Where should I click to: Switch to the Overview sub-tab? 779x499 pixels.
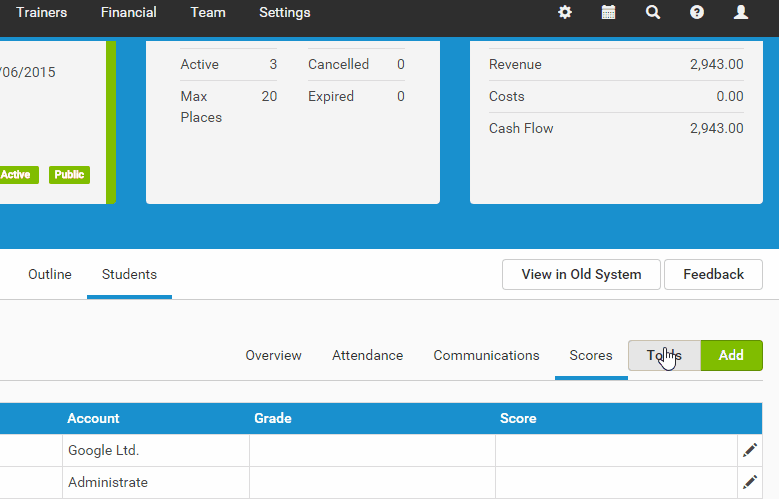(273, 355)
